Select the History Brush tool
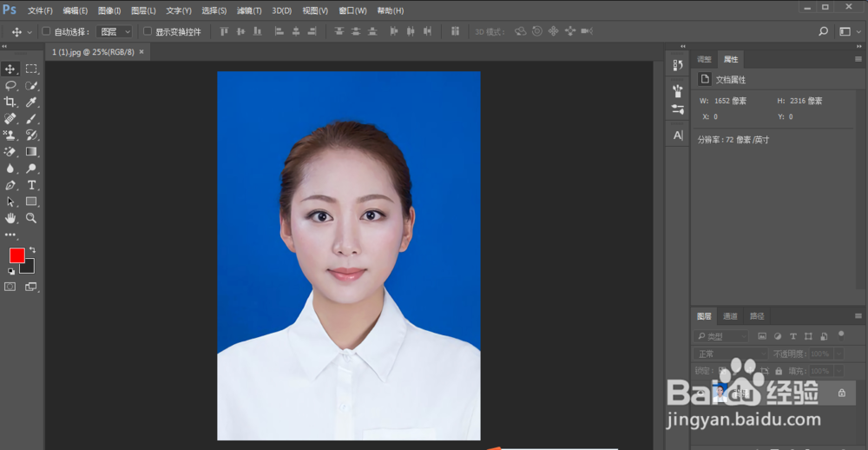 coord(31,135)
